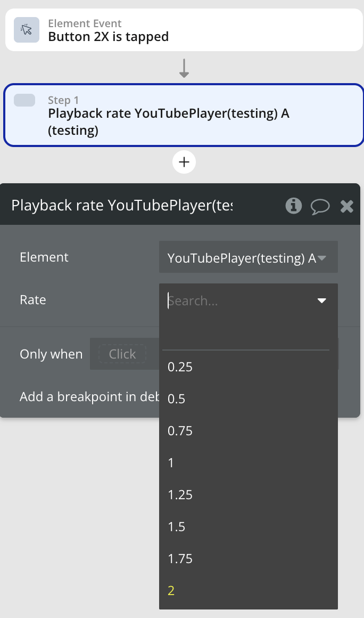
Task: Pick the 1.5 rate option
Action: coord(177,527)
